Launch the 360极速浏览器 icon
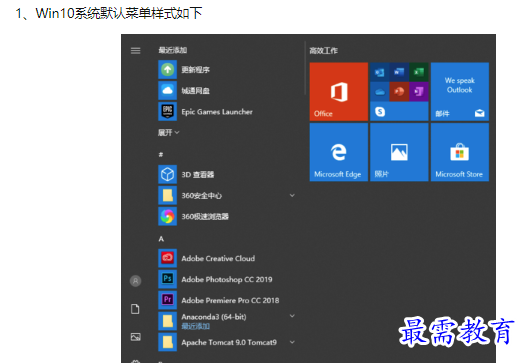 coord(167,216)
